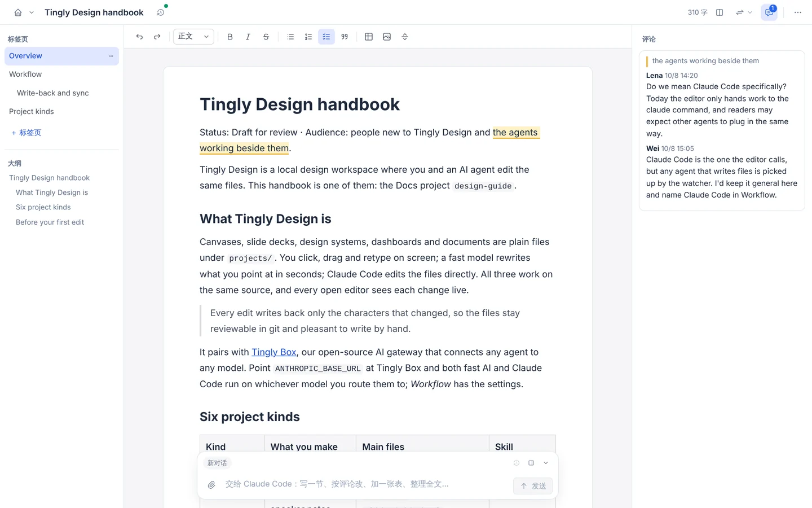Click the redo arrow

tap(157, 37)
